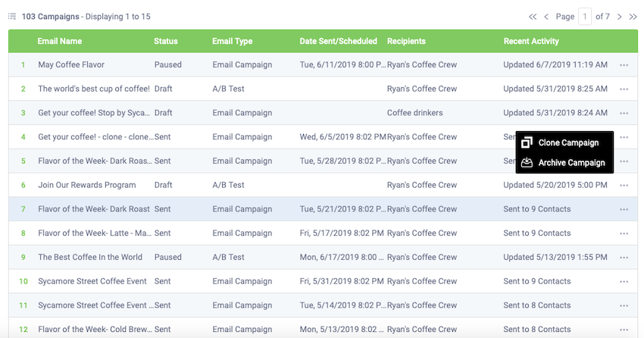Open three-dot menu for Join Our Rewards Program

[x=624, y=185]
